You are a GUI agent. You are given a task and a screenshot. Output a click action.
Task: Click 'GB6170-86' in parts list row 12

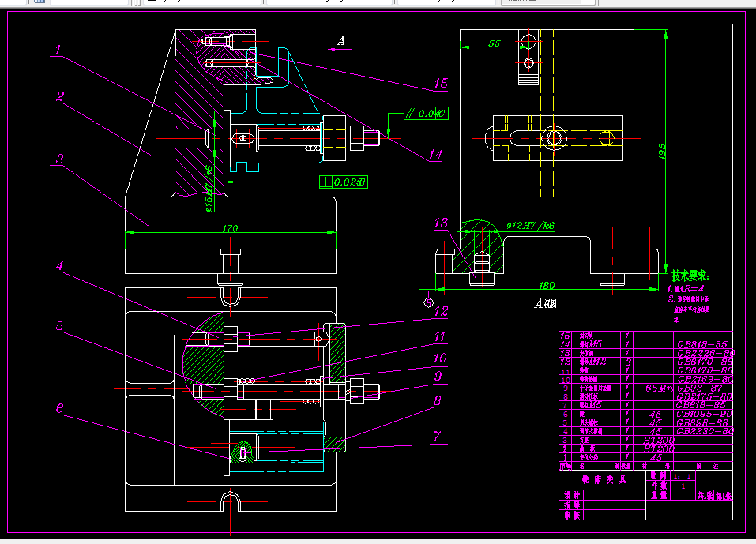(705, 362)
